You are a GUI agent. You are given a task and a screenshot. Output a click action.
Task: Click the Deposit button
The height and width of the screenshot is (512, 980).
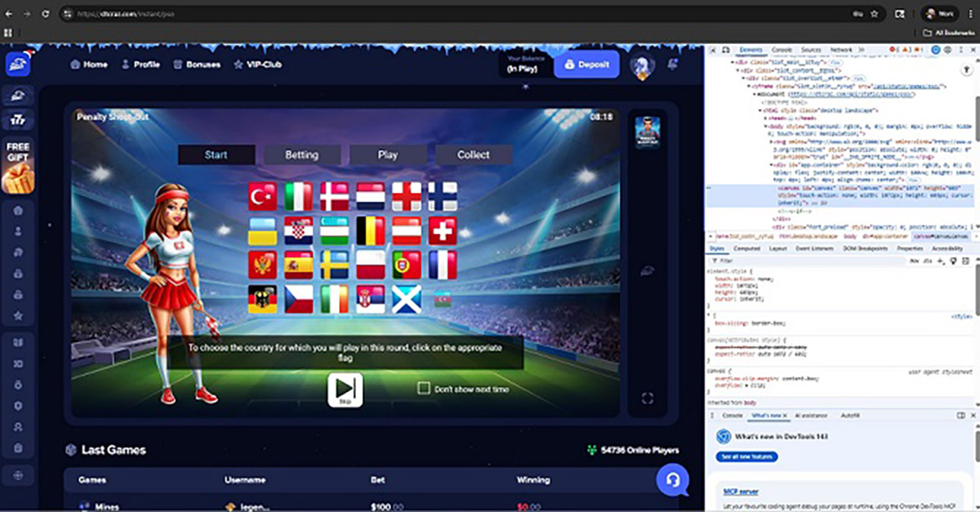pos(586,65)
